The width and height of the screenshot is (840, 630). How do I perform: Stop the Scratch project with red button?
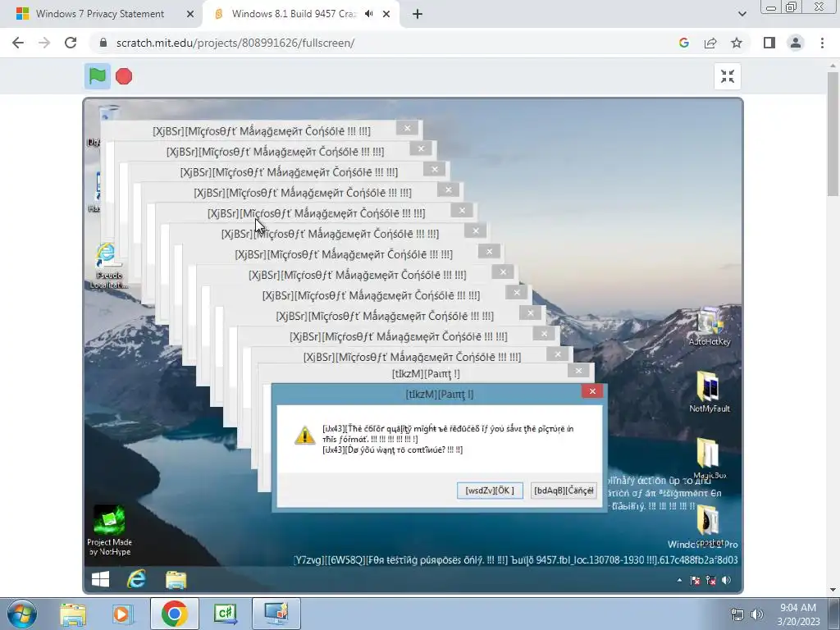pyautogui.click(x=124, y=76)
